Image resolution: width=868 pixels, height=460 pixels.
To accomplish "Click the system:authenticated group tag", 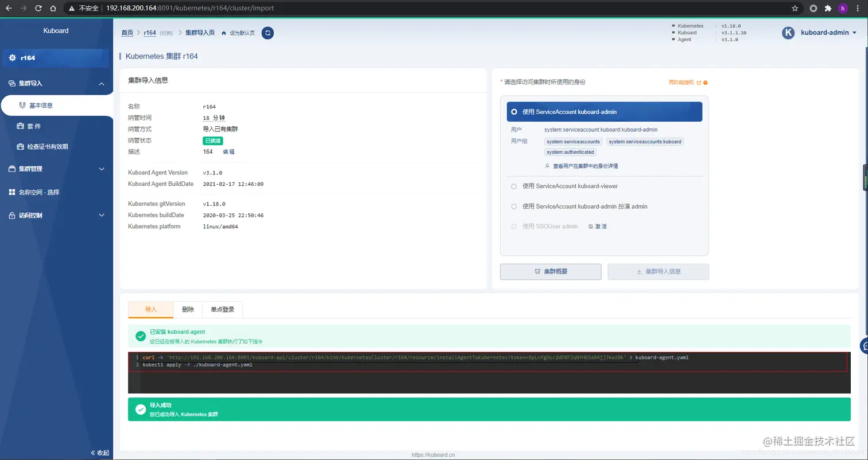I will tap(570, 153).
